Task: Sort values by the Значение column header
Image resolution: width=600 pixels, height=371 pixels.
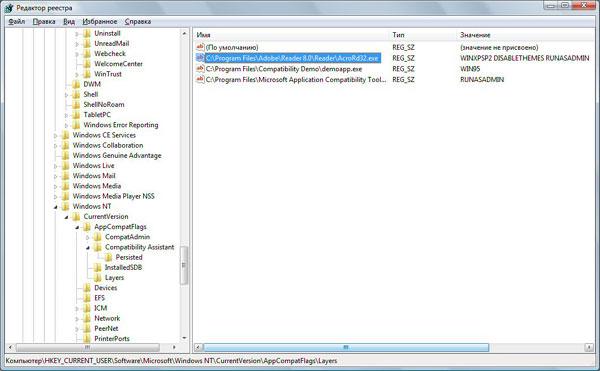Action: pyautogui.click(x=526, y=35)
